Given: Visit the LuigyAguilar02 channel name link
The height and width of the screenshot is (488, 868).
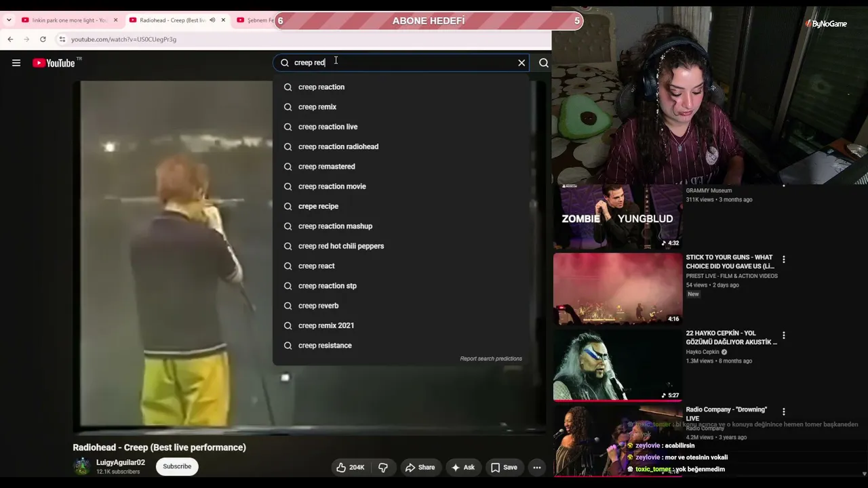Looking at the screenshot, I should (x=121, y=462).
